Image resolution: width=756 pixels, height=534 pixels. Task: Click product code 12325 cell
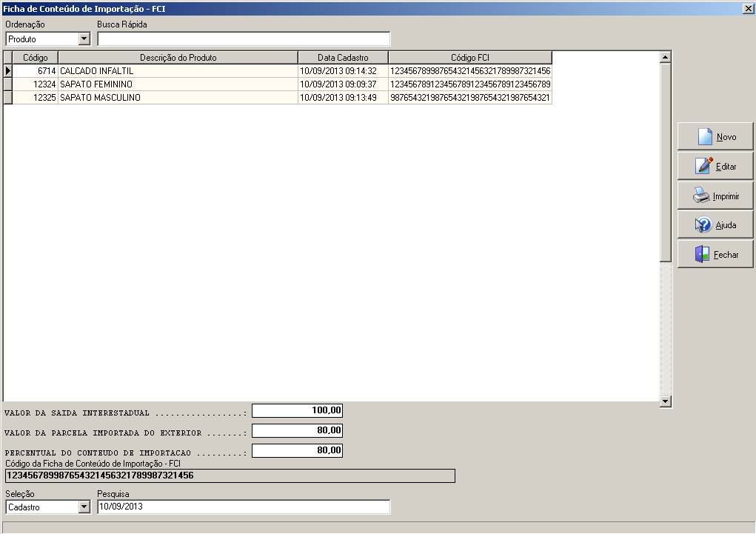click(36, 98)
